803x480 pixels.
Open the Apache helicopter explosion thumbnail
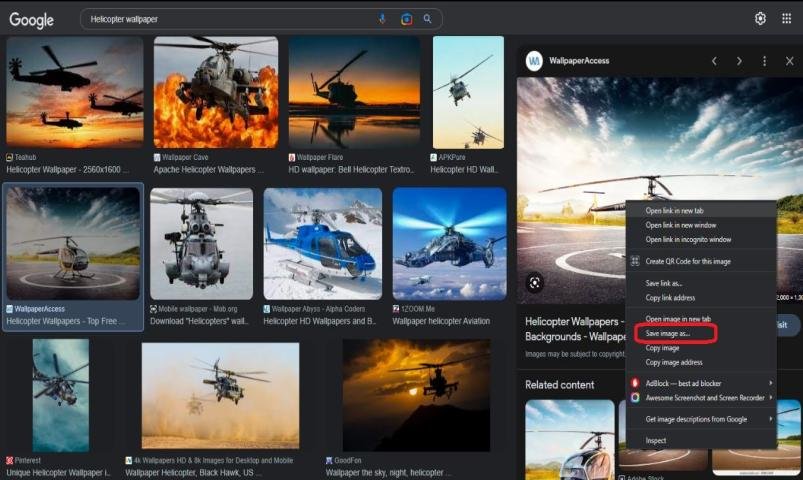(215, 92)
